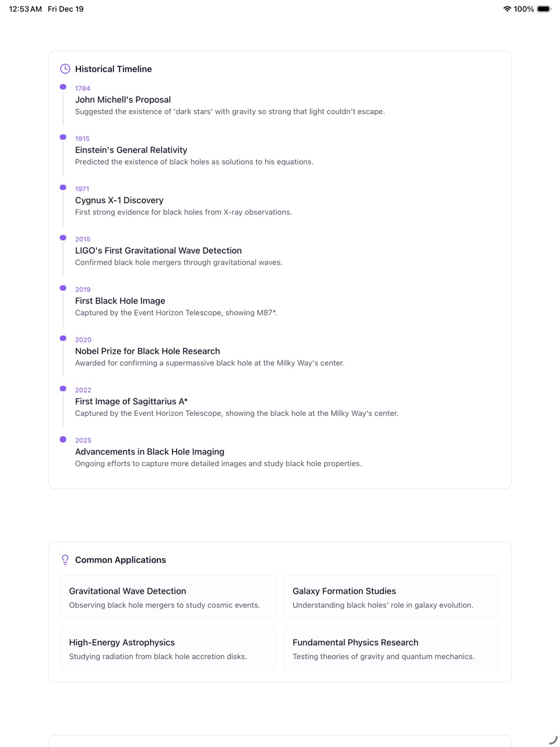Click the loading spinner at bottom corner
This screenshot has width=560, height=747.
[553, 740]
